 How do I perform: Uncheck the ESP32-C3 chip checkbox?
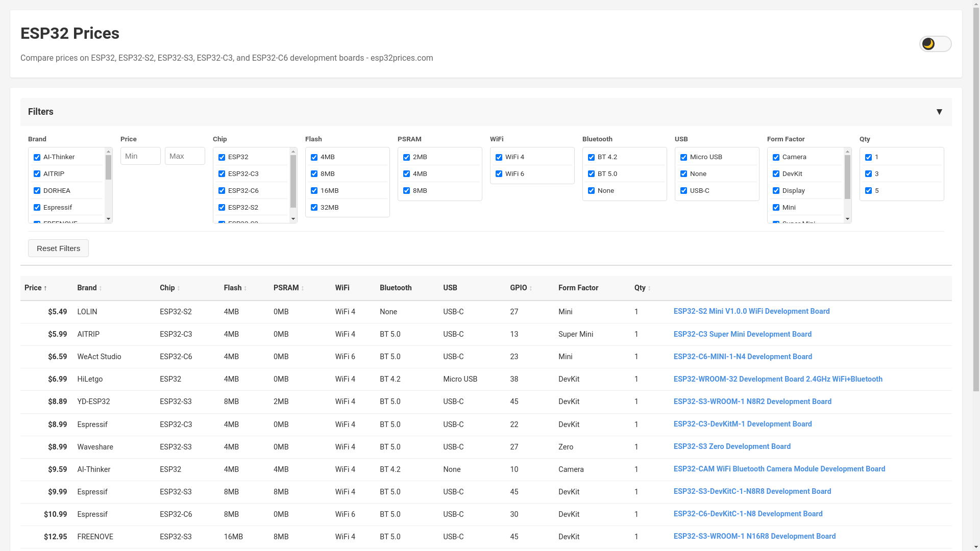click(x=222, y=174)
